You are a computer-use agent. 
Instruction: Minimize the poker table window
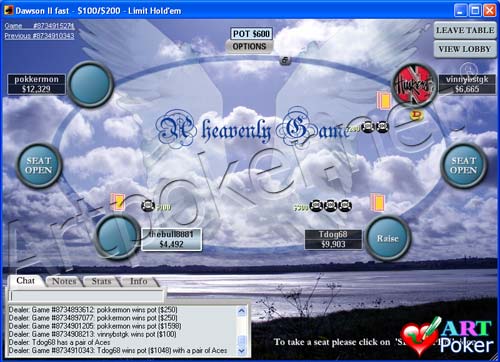coord(460,11)
